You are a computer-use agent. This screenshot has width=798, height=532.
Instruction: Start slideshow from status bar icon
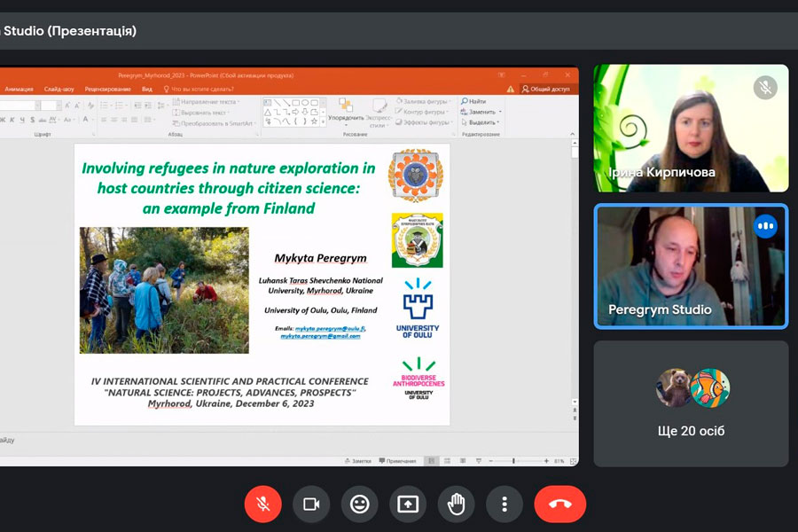coord(479,461)
